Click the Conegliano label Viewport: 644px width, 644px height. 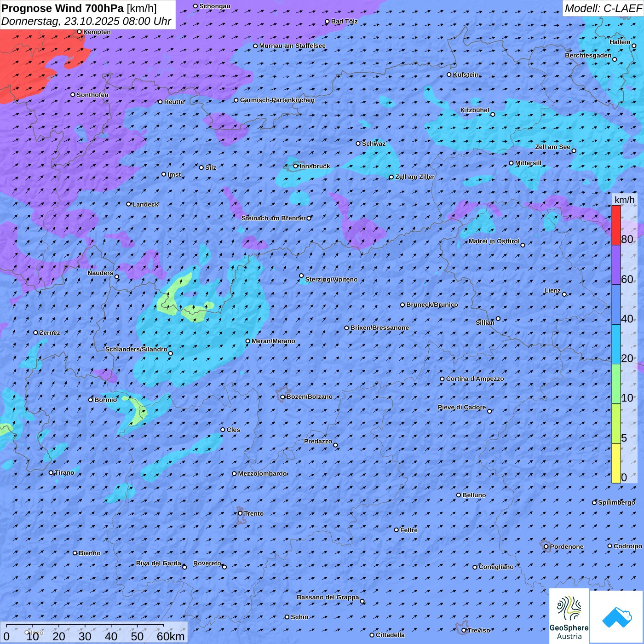(496, 567)
